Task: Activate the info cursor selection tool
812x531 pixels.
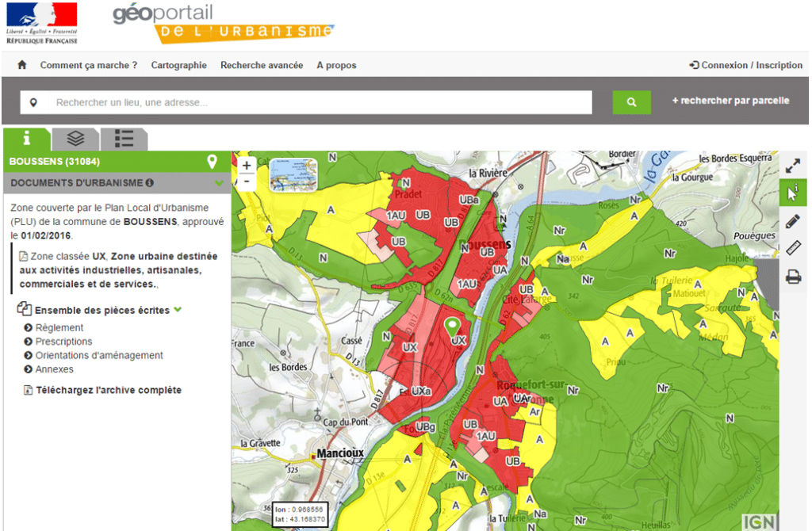Action: [x=793, y=194]
